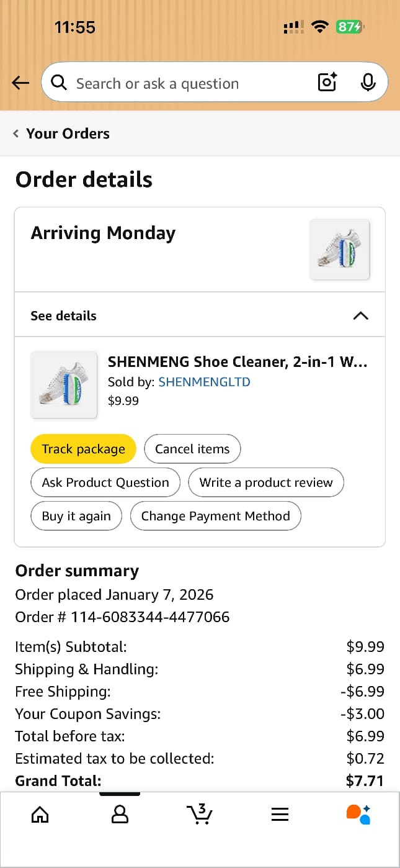400x868 pixels.
Task: Click the Cancel items button
Action: pyautogui.click(x=192, y=449)
